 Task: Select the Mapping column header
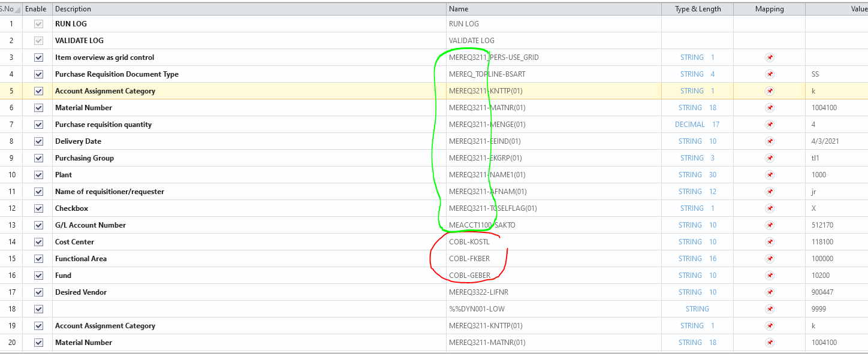tap(769, 9)
